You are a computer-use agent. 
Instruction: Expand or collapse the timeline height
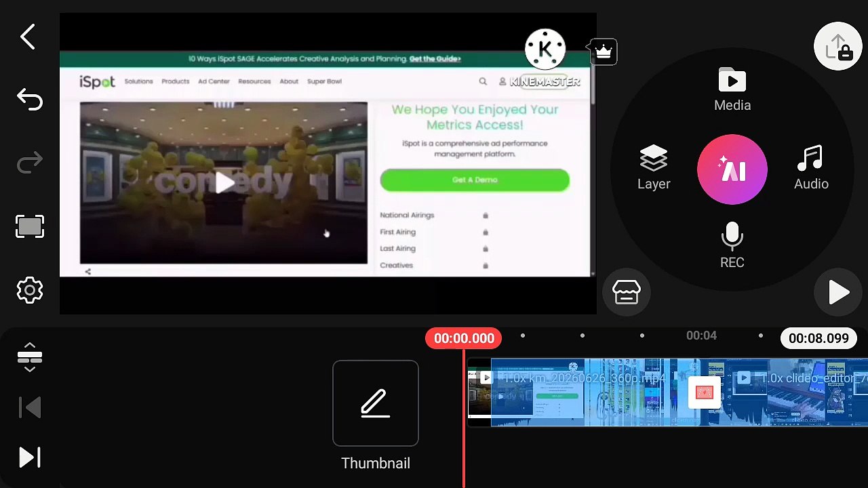[x=30, y=357]
